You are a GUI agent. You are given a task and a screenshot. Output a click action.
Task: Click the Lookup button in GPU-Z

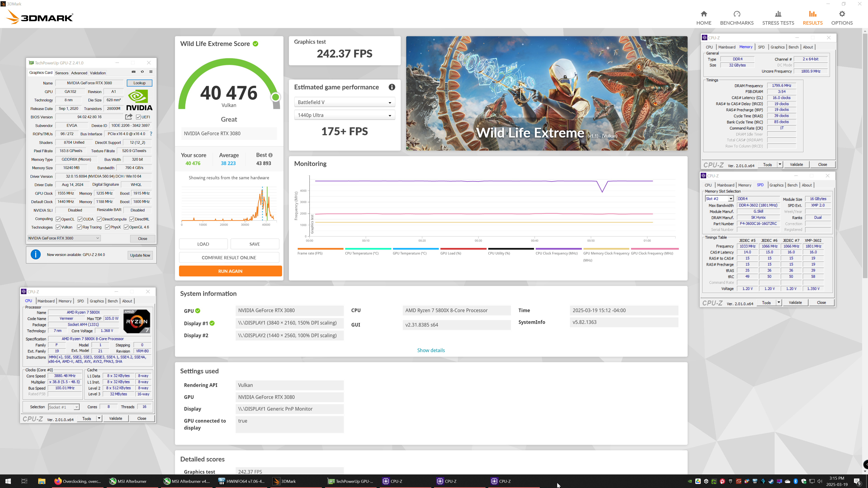[139, 83]
